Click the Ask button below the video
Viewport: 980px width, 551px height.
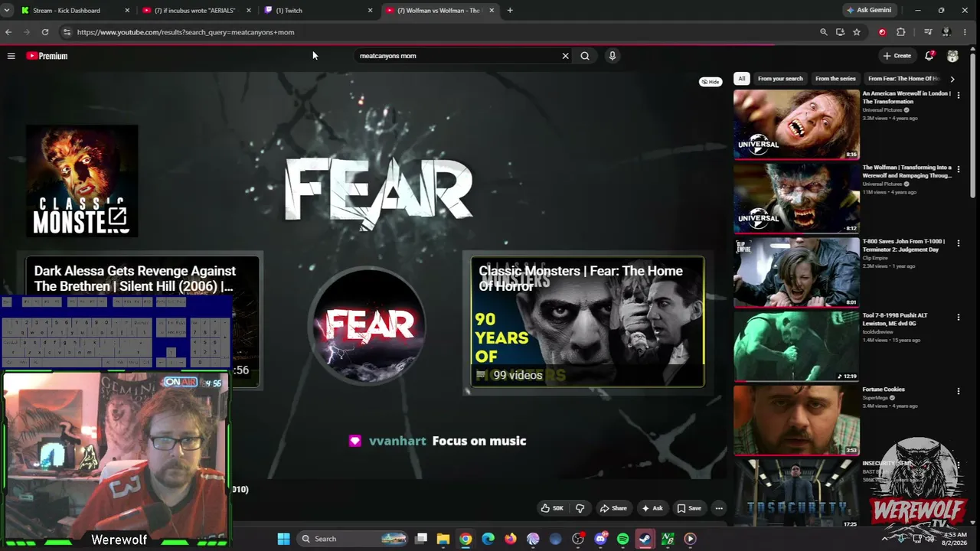(652, 508)
